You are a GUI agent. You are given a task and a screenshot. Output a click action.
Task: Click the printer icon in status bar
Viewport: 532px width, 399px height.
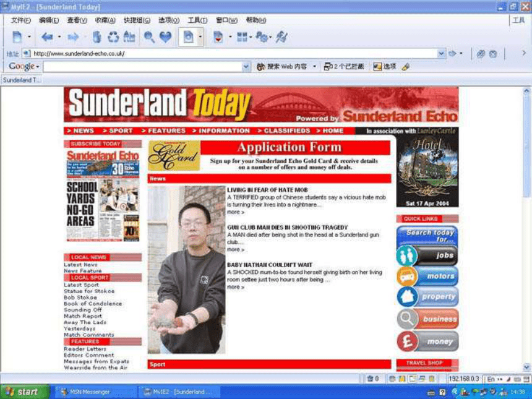point(422,379)
